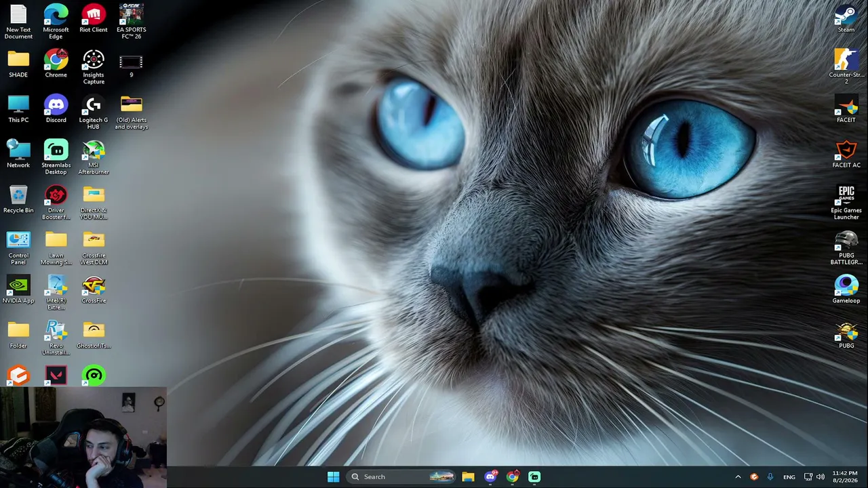Viewport: 868px width, 488px height.
Task: Select the DirectX & YOU MU... folder
Action: pos(94,203)
